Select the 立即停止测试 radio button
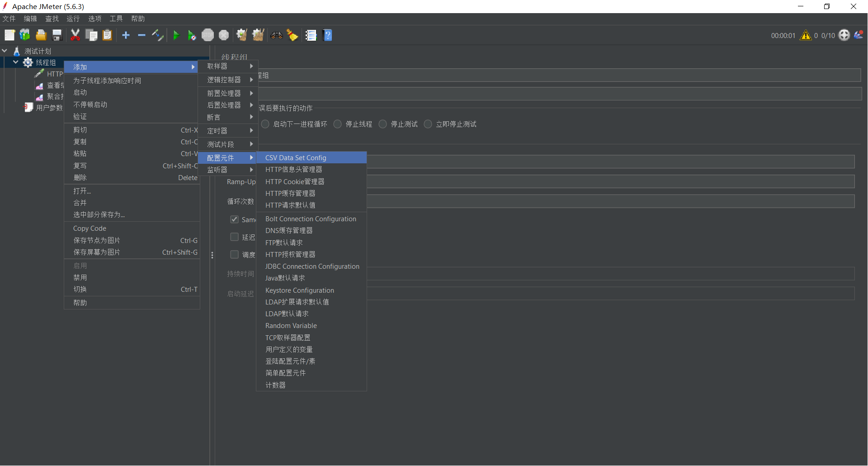 coord(428,124)
